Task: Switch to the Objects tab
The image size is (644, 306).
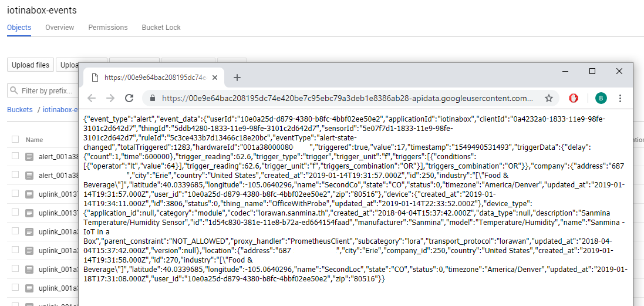Action: tap(19, 28)
